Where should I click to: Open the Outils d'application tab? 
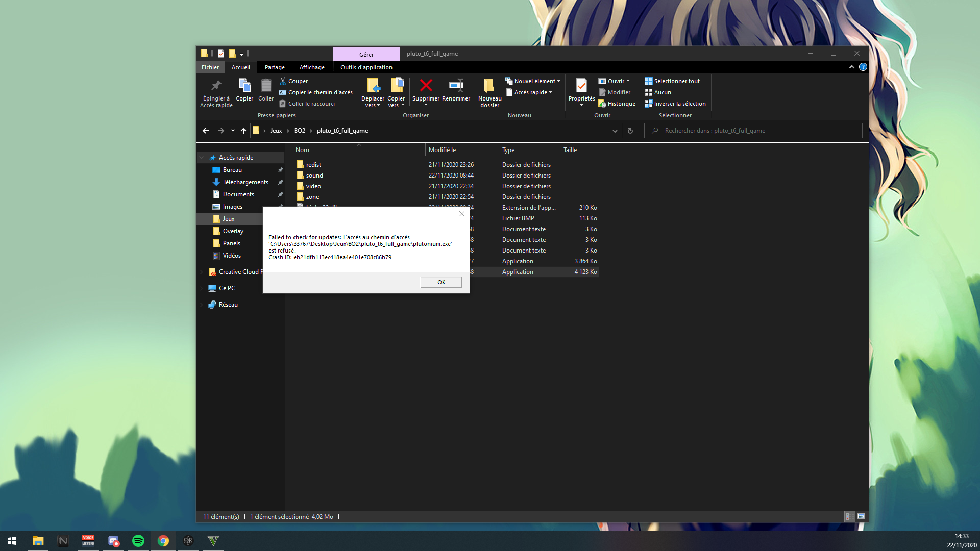pyautogui.click(x=366, y=67)
